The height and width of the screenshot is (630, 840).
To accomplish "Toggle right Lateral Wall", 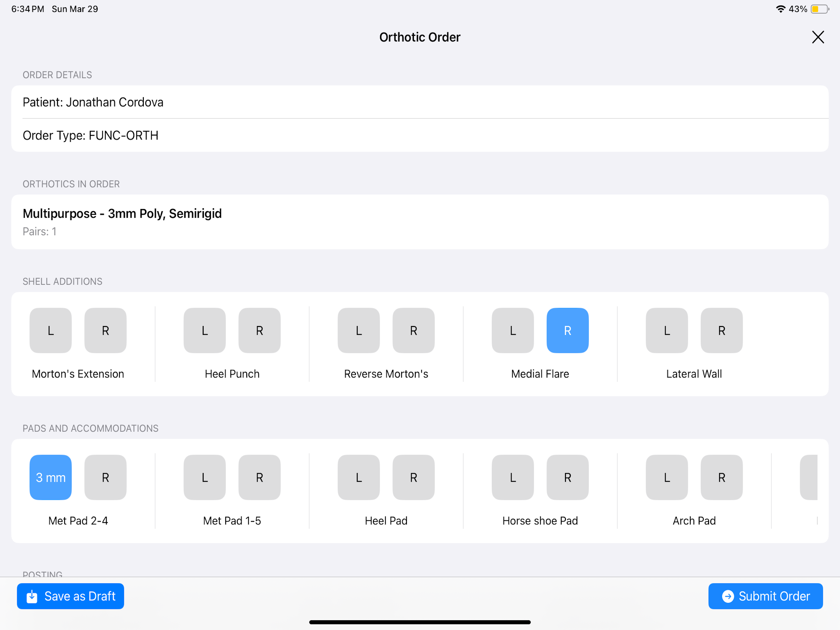I will [x=722, y=330].
